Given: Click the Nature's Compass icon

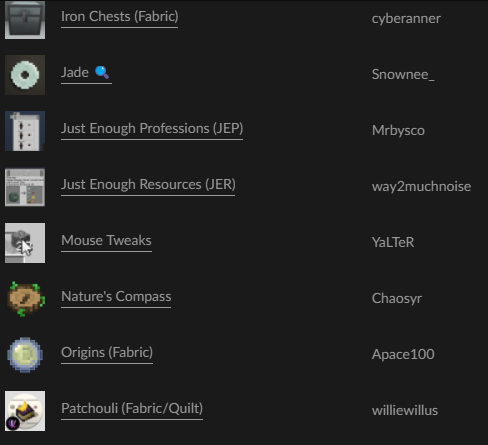Looking at the screenshot, I should click(25, 299).
